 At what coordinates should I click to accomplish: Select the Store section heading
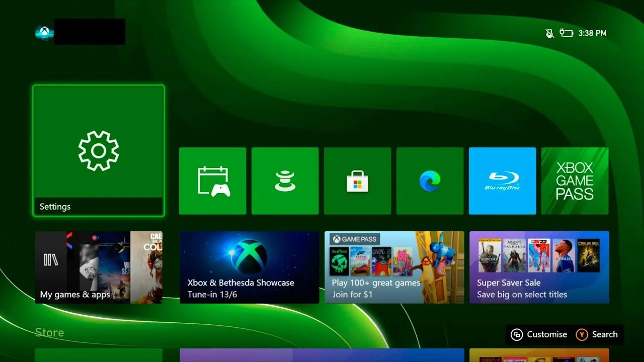click(x=49, y=332)
